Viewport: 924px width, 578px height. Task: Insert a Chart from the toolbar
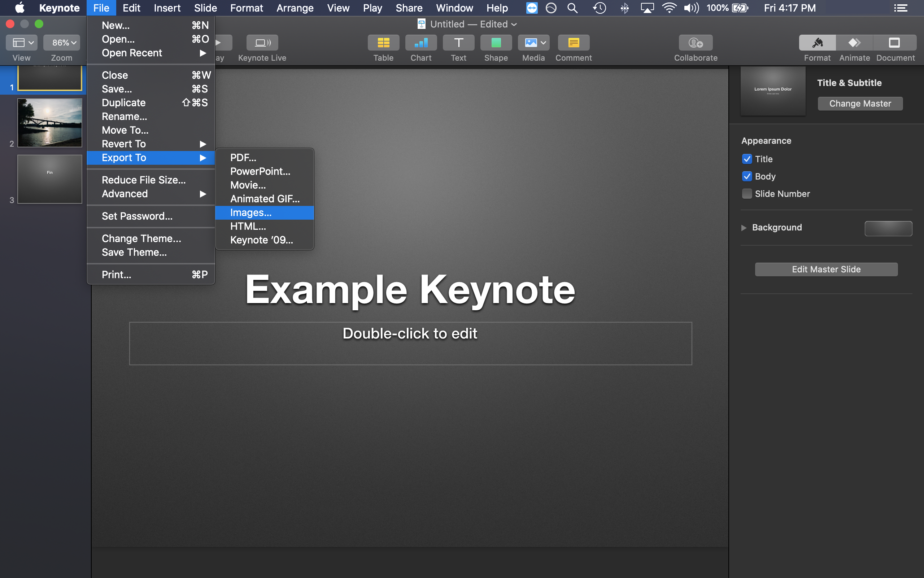pos(421,42)
